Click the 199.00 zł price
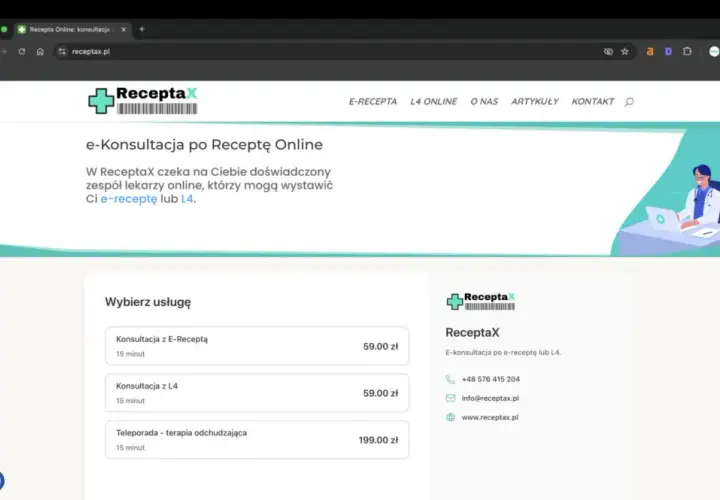 (x=378, y=440)
